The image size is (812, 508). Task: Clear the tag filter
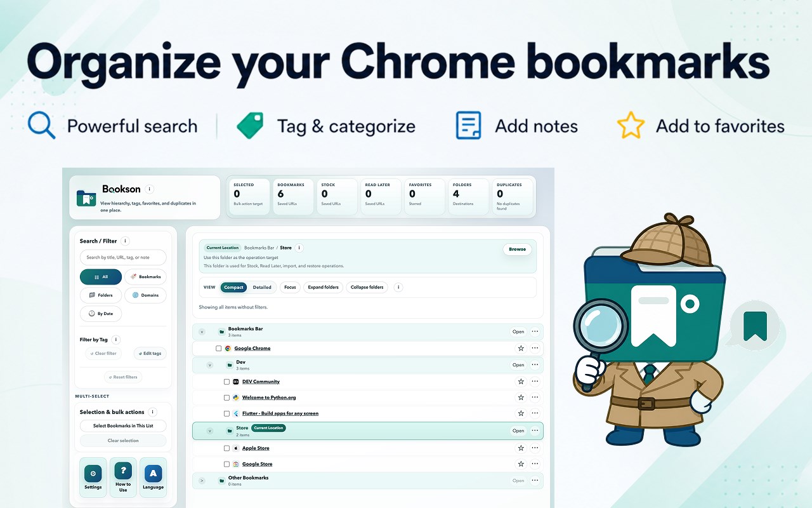(103, 353)
